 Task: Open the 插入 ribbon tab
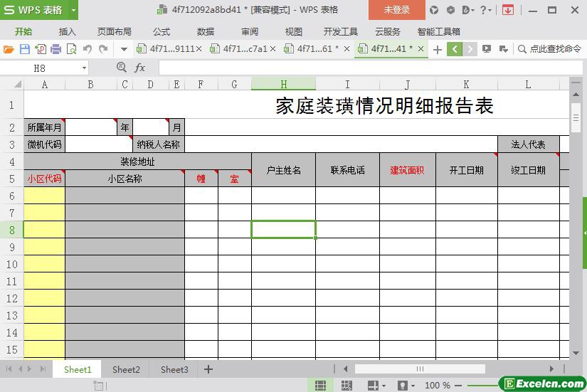tap(68, 32)
